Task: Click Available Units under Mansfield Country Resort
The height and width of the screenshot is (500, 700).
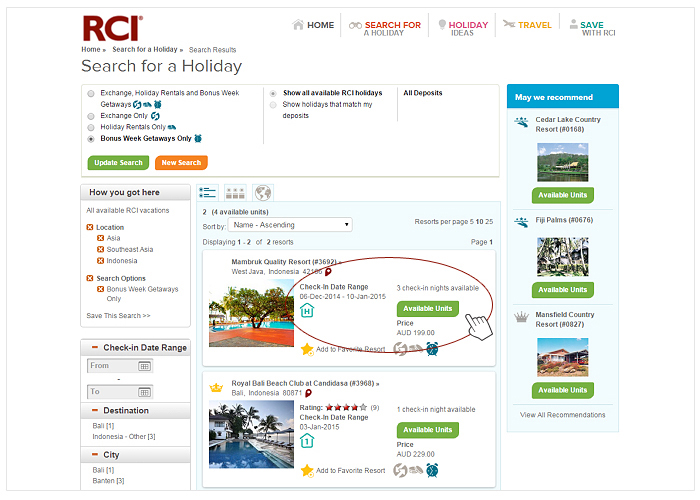Action: (562, 391)
